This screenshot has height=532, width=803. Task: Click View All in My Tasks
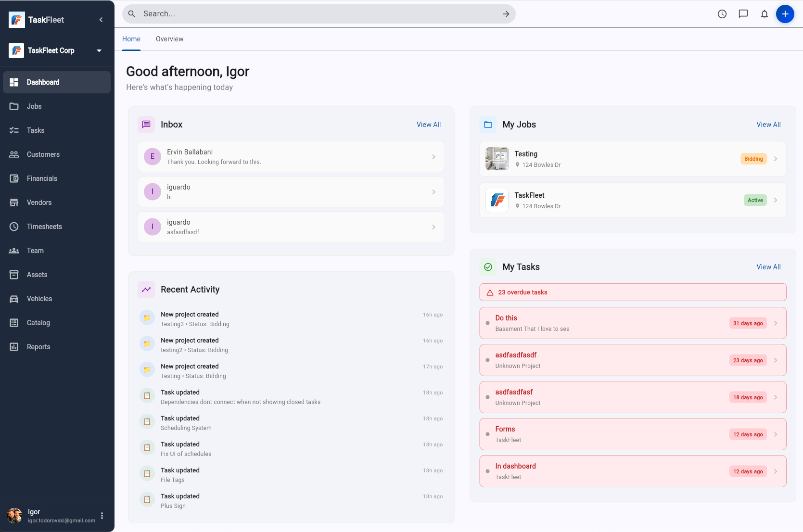768,267
